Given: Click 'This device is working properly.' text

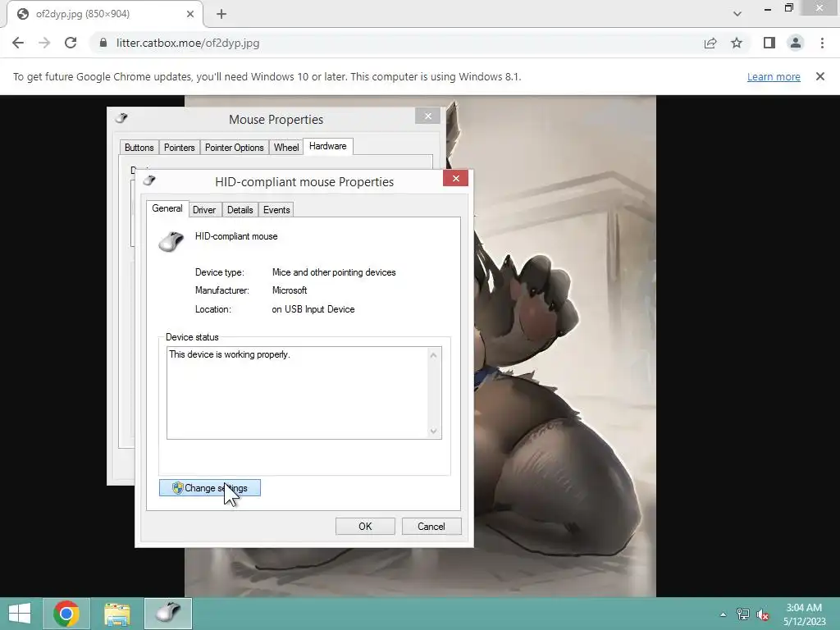Looking at the screenshot, I should pos(230,354).
